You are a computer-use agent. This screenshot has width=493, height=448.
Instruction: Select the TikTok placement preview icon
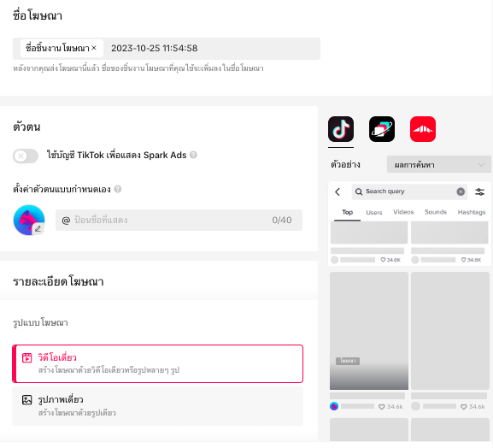click(x=341, y=129)
